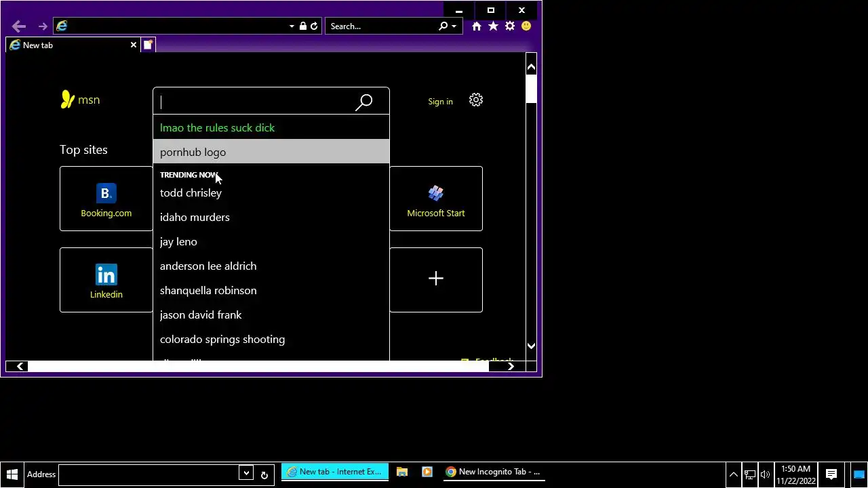The height and width of the screenshot is (488, 868).
Task: Click the MSN search magnifier button
Action: (x=364, y=102)
